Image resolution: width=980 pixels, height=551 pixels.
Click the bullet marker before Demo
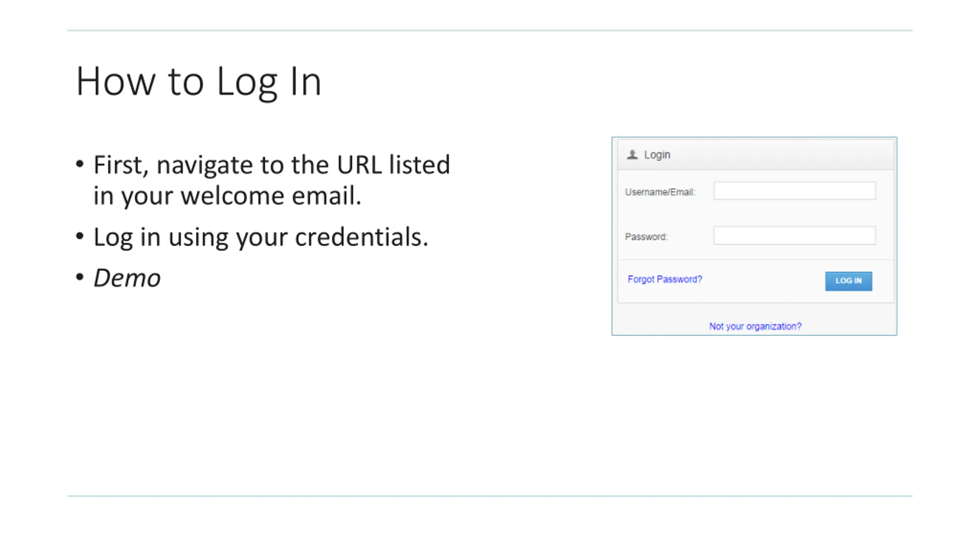point(80,277)
